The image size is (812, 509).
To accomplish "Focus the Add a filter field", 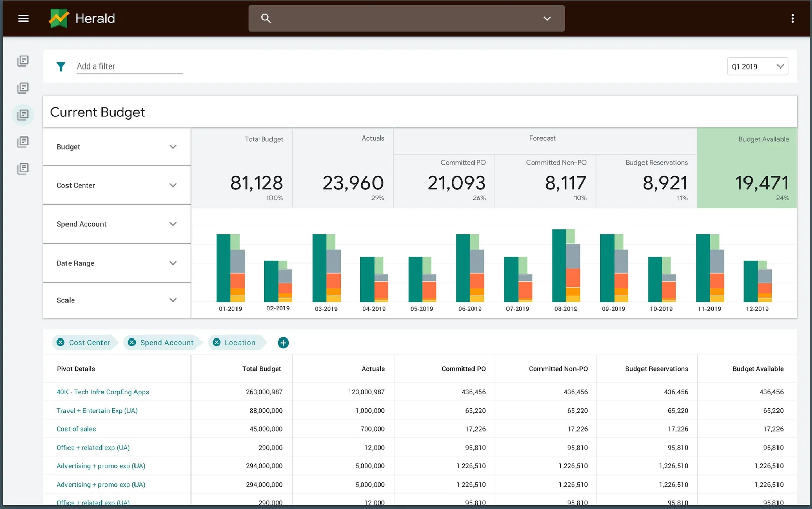I will [x=129, y=66].
